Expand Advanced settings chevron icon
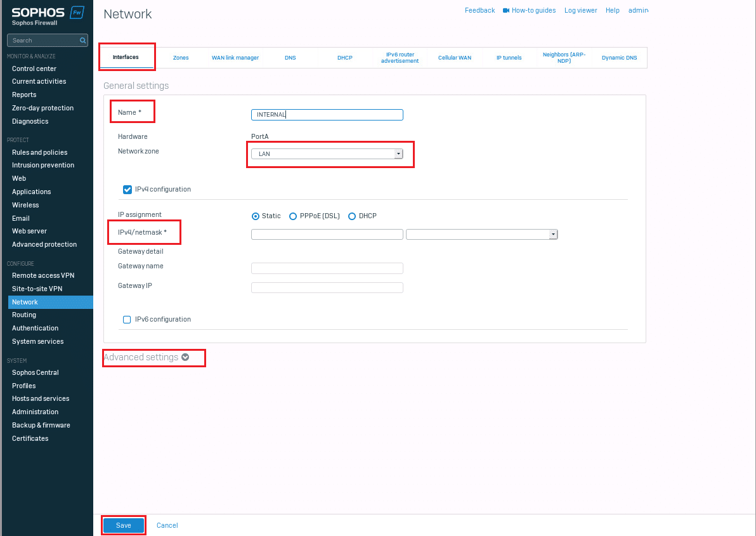Image resolution: width=756 pixels, height=536 pixels. 185,357
